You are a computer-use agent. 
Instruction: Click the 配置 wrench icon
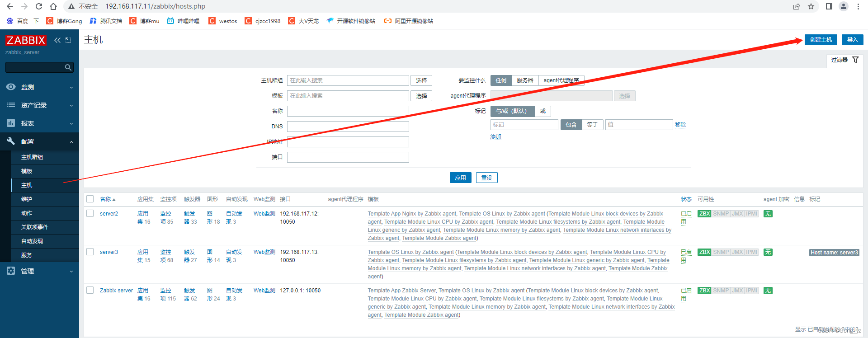11,141
